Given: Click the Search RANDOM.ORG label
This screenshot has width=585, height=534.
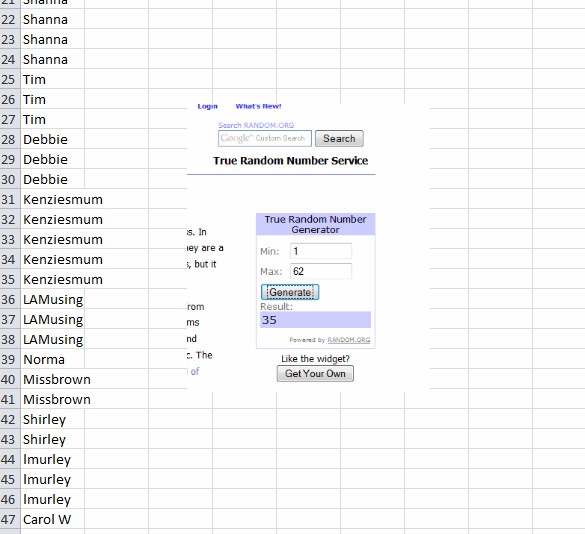Looking at the screenshot, I should tap(256, 125).
